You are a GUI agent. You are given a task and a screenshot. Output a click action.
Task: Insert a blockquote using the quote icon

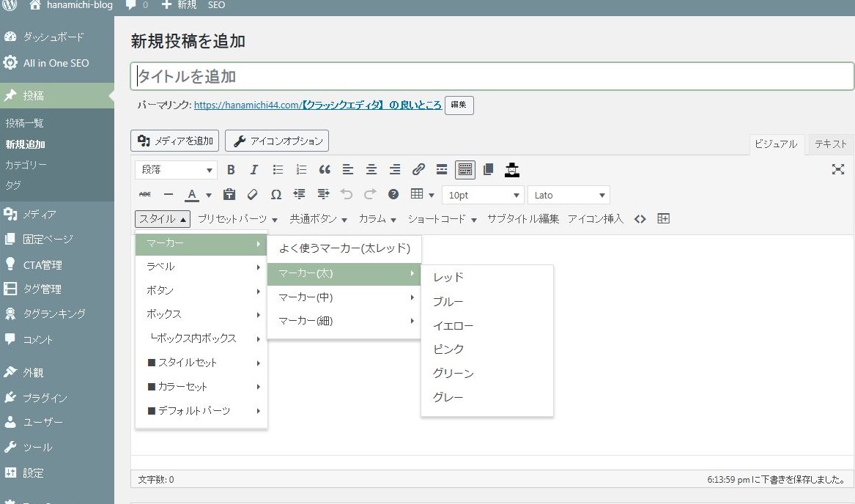click(x=325, y=170)
